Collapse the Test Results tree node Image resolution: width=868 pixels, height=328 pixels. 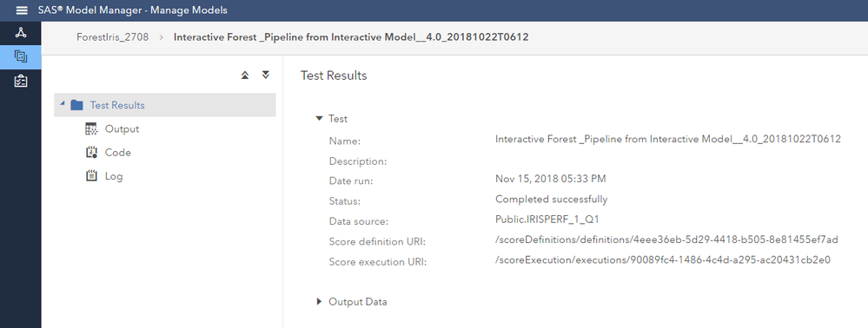[x=62, y=104]
